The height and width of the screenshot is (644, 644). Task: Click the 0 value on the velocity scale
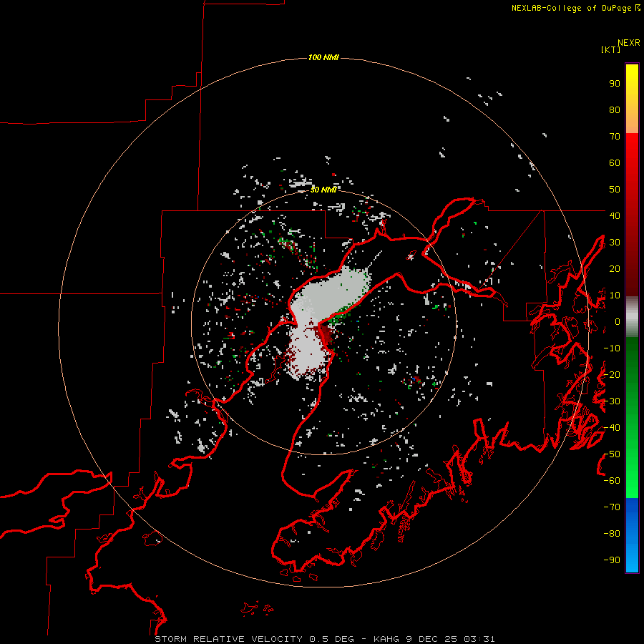618,321
